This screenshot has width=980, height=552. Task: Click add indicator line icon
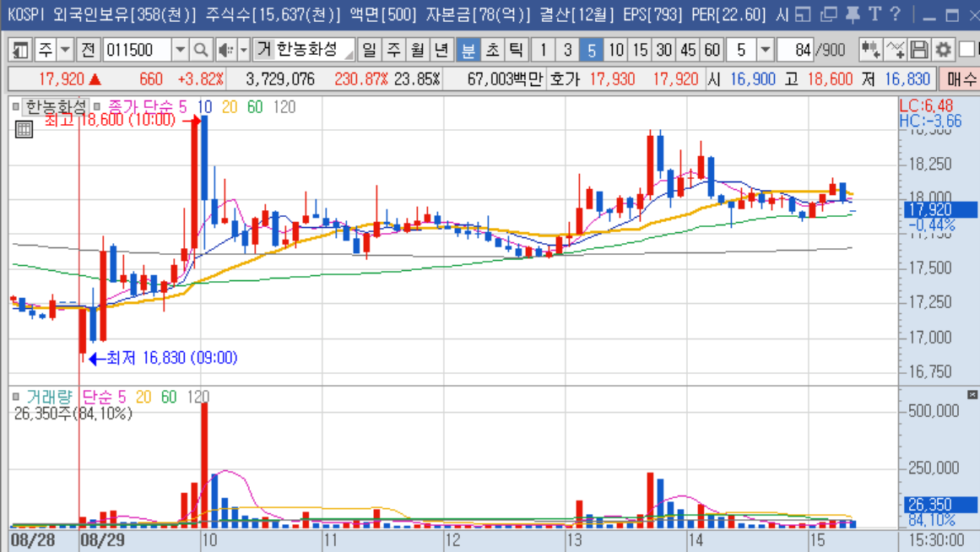[895, 50]
